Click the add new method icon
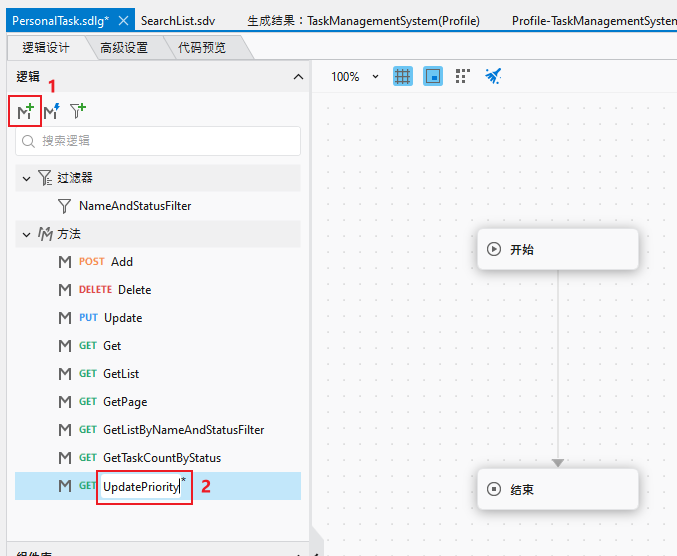 click(24, 111)
